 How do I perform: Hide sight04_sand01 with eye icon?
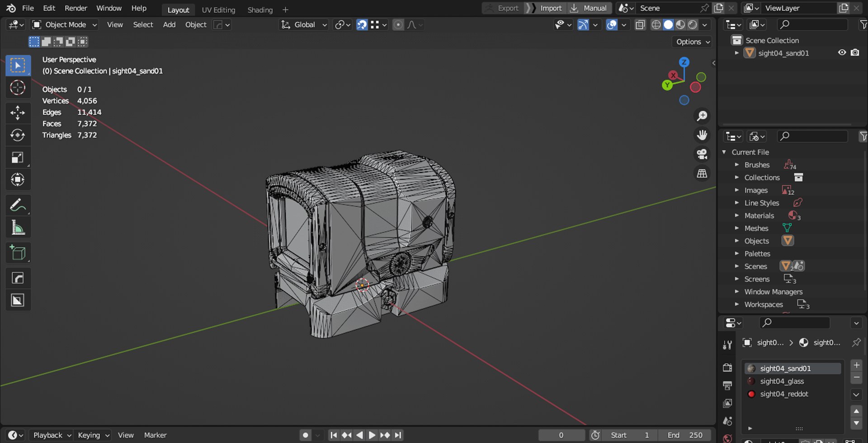click(842, 53)
